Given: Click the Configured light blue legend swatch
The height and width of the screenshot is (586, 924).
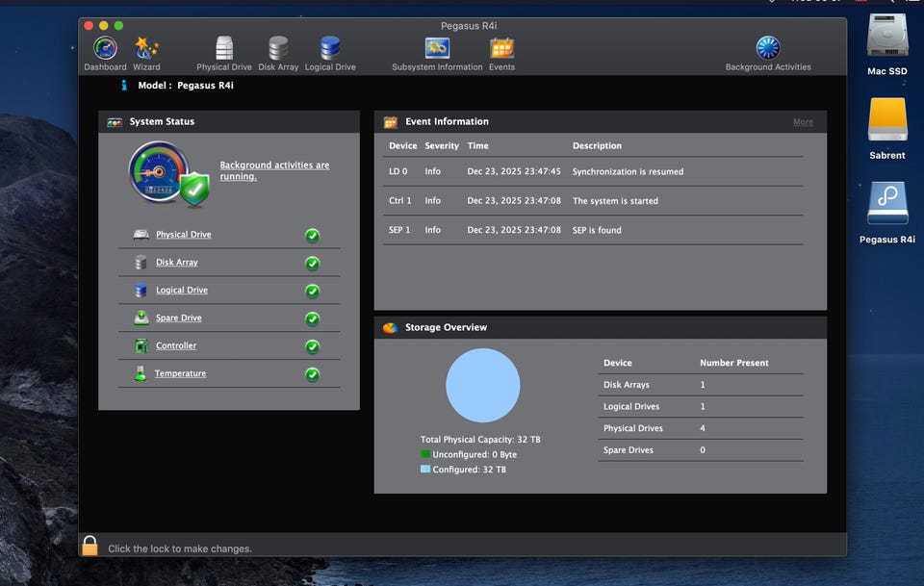Looking at the screenshot, I should coord(425,470).
